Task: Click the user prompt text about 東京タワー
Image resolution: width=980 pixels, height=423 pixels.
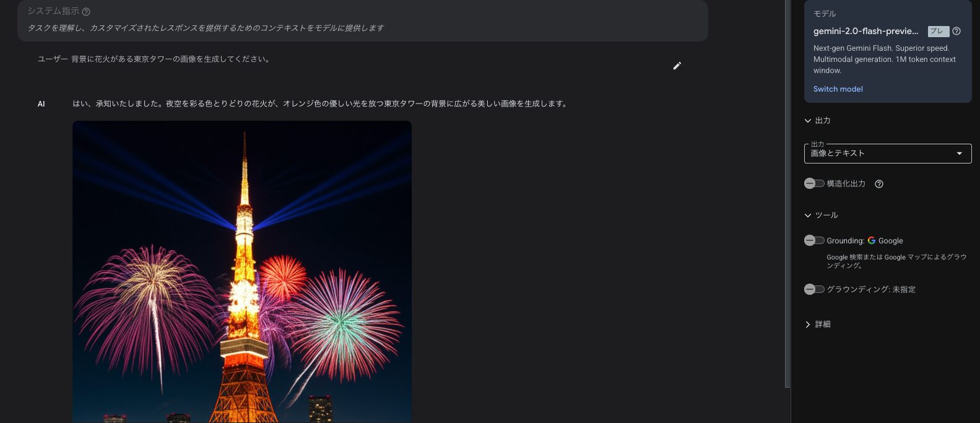Action: pos(170,59)
